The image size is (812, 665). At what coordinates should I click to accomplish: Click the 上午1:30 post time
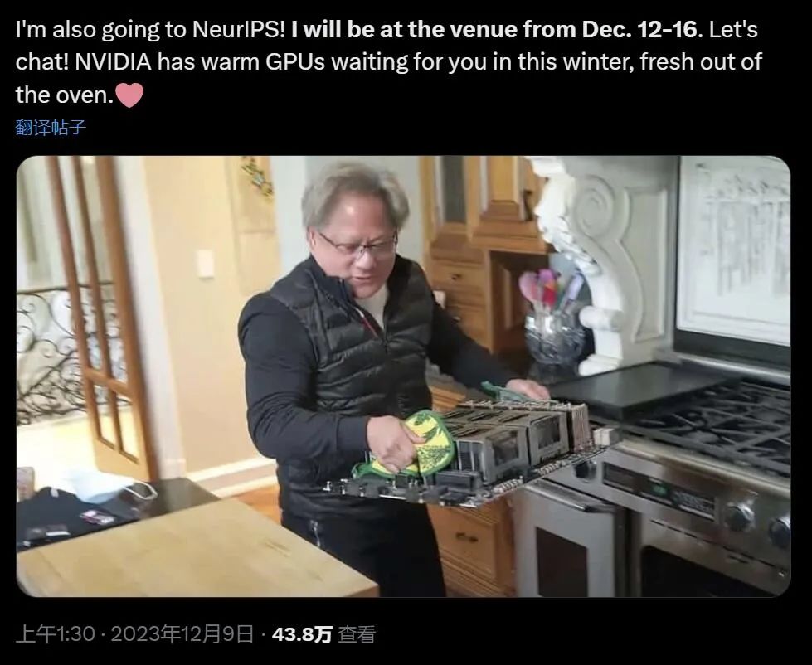coord(56,634)
